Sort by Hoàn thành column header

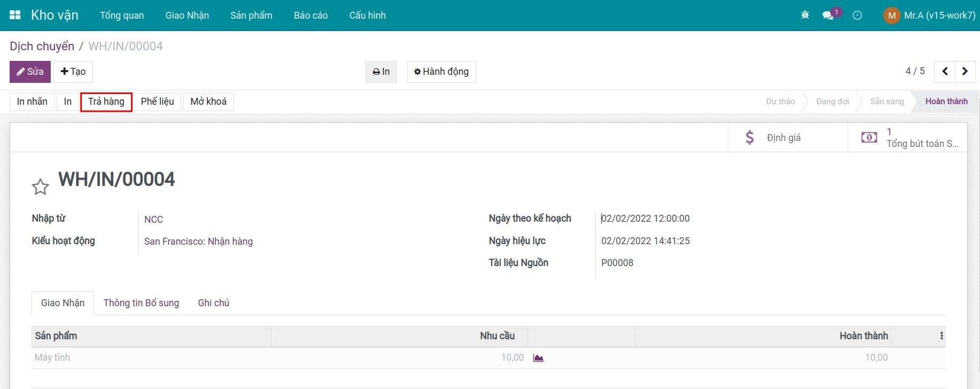point(763,336)
